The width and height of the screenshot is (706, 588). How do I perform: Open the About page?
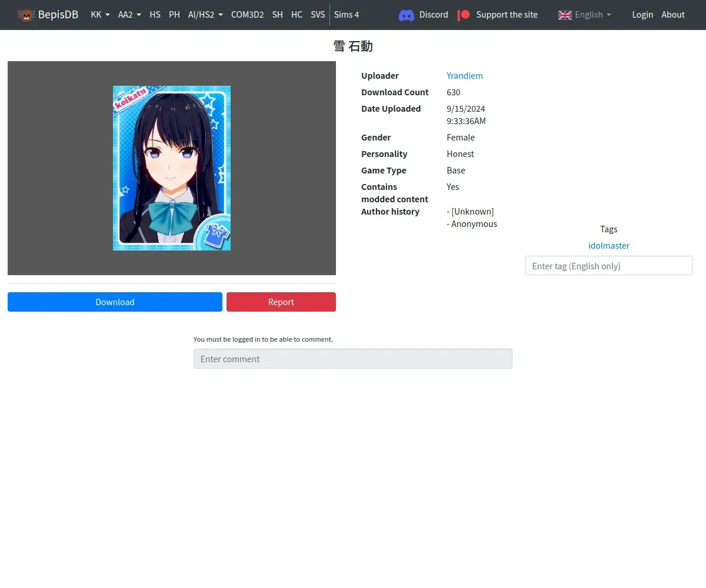(673, 15)
